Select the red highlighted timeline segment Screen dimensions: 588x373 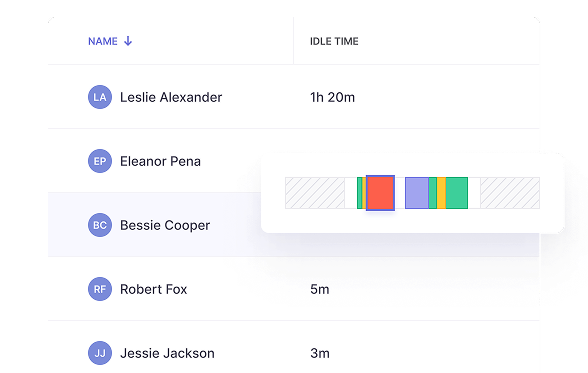[x=380, y=193]
